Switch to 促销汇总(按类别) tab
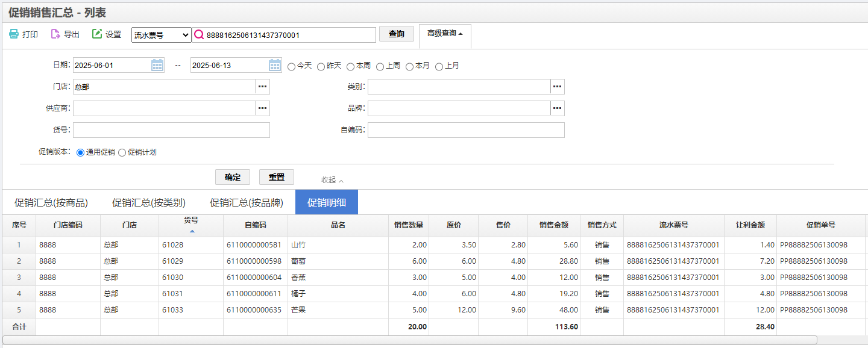Viewport: 868px width, 348px height. [149, 203]
